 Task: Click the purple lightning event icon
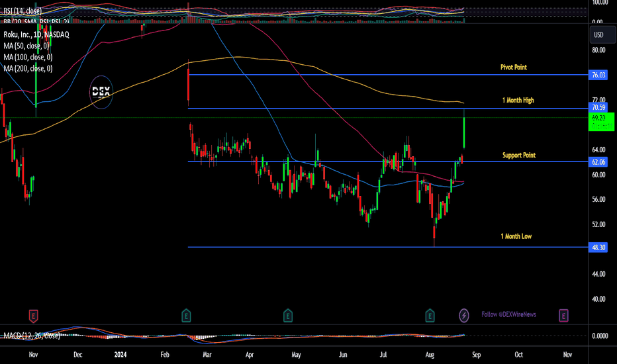tap(464, 316)
